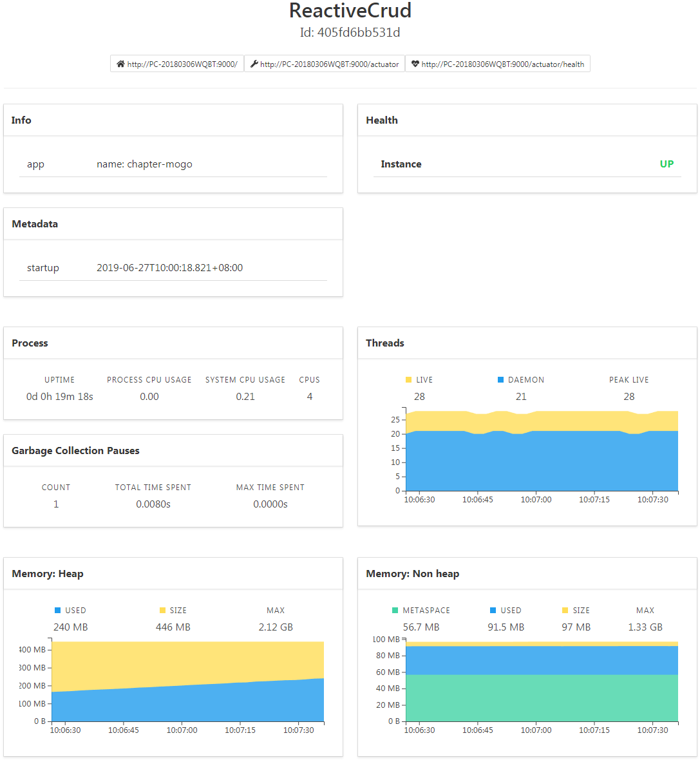Click the startup timestamp in Metadata
This screenshot has width=700, height=760.
click(169, 267)
